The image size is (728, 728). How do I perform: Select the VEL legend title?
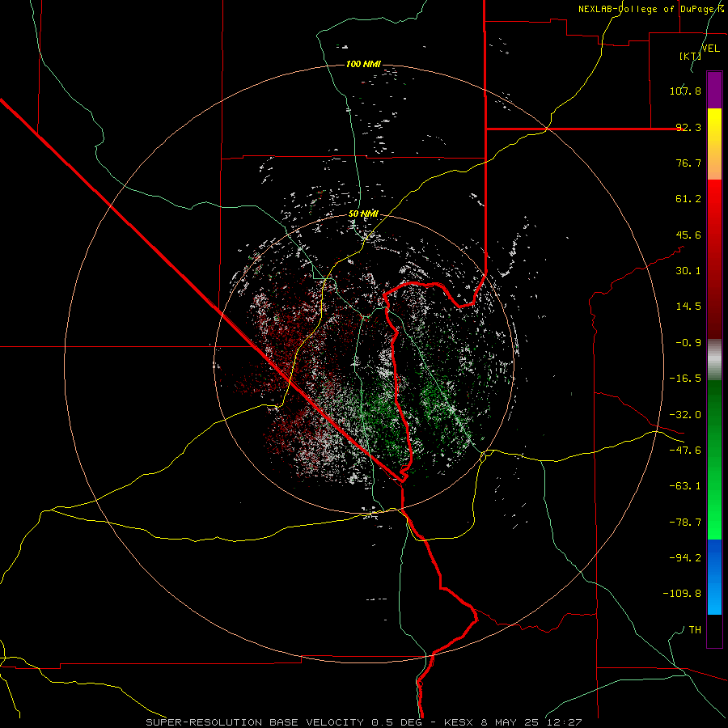point(711,49)
